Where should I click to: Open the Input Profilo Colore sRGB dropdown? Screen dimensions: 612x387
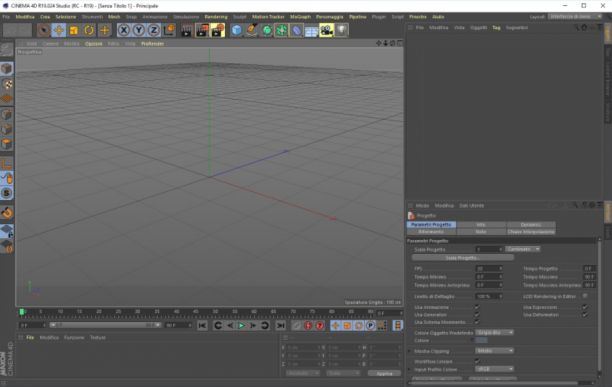(x=495, y=369)
